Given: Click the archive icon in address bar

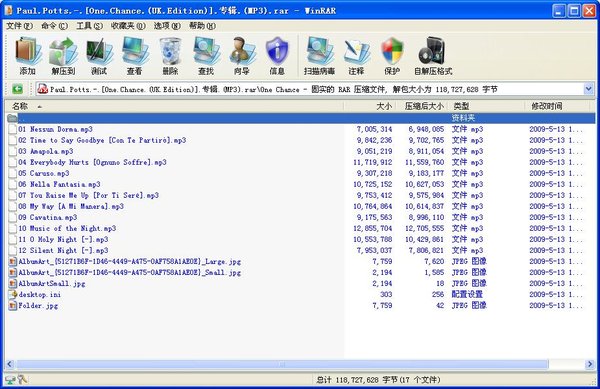Looking at the screenshot, I should tap(42, 89).
